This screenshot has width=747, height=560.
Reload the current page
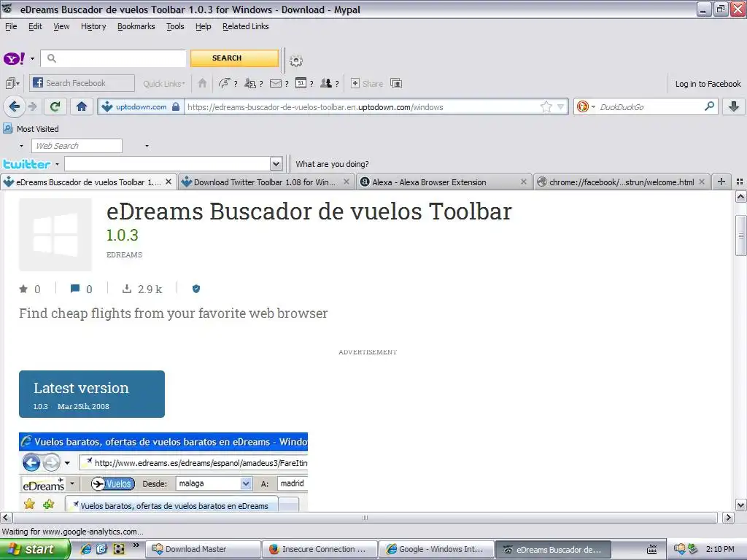(55, 106)
